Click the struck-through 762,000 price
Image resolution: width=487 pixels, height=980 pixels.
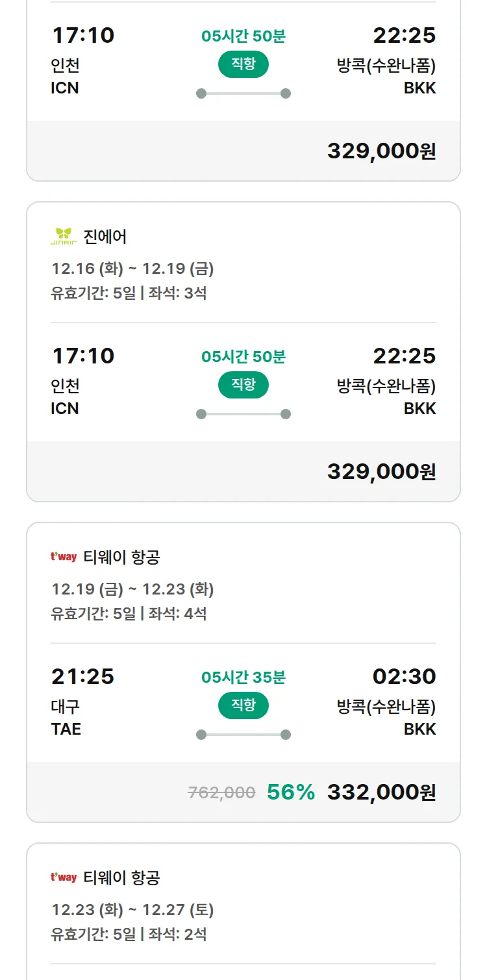coord(221,792)
